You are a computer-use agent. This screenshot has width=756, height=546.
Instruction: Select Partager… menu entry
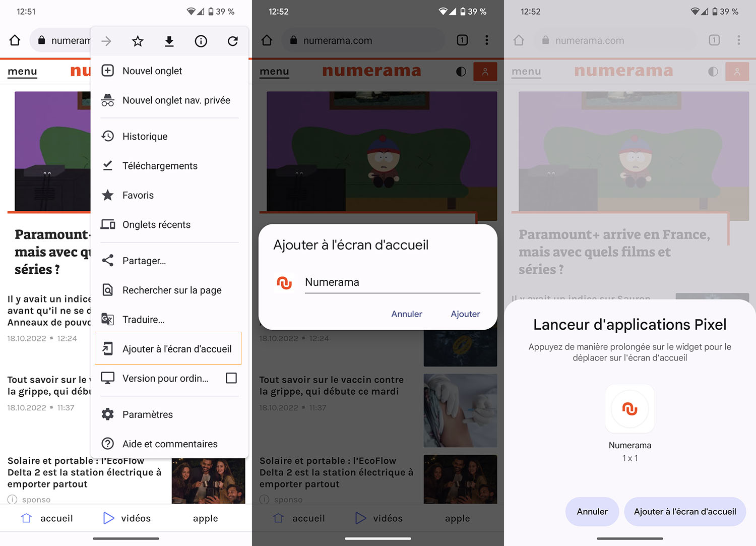[169, 261]
